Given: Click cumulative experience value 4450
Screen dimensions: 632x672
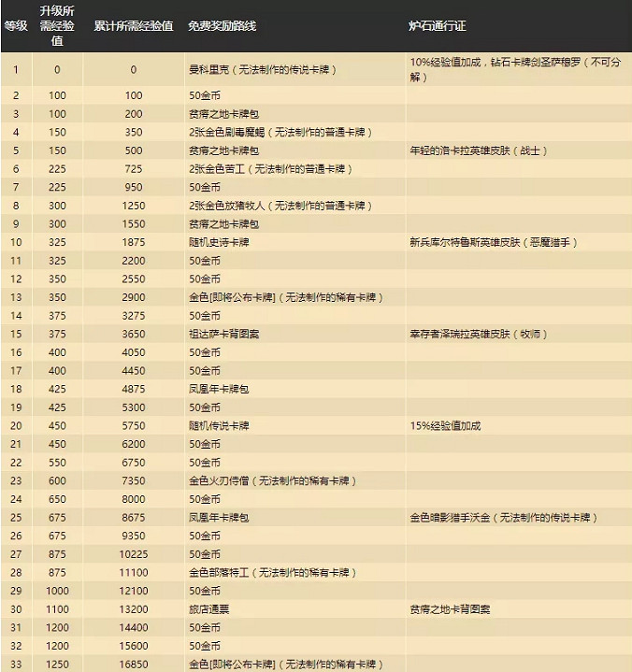Looking at the screenshot, I should [134, 371].
